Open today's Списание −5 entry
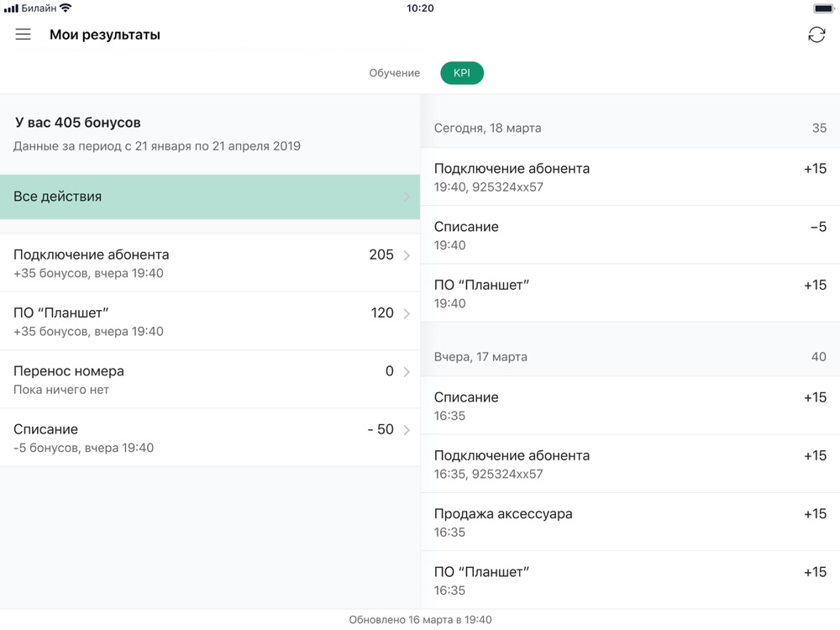840x630 pixels. click(630, 235)
